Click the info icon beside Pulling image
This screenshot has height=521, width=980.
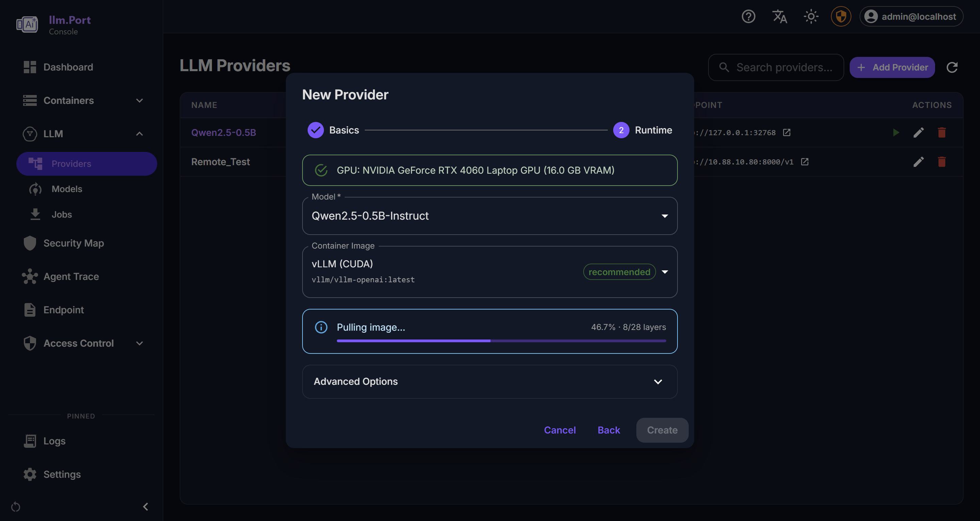point(321,327)
